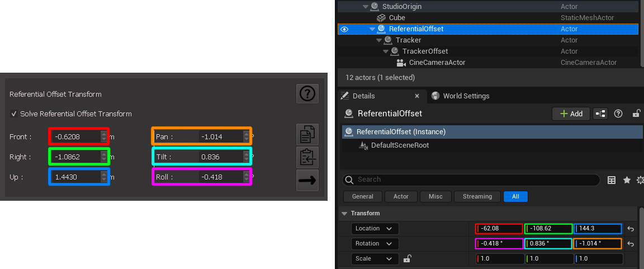Toggle Solve Referential Offset Transform checkbox
The height and width of the screenshot is (269, 644).
pyautogui.click(x=13, y=114)
